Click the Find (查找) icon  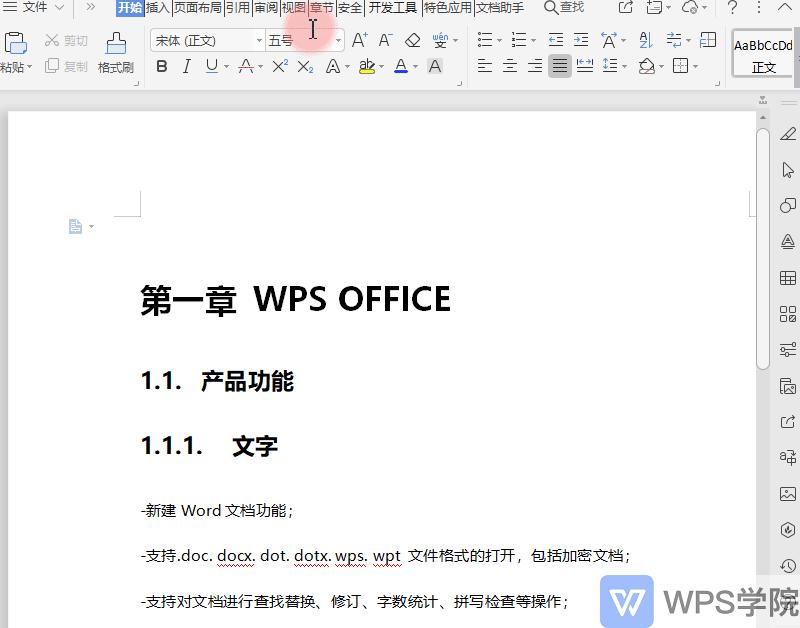click(x=552, y=8)
